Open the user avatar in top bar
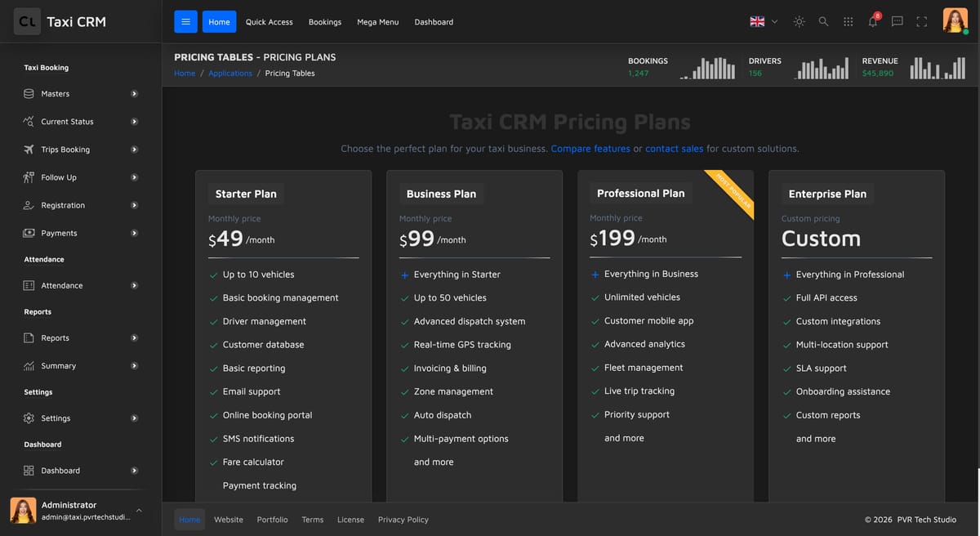 click(x=955, y=20)
